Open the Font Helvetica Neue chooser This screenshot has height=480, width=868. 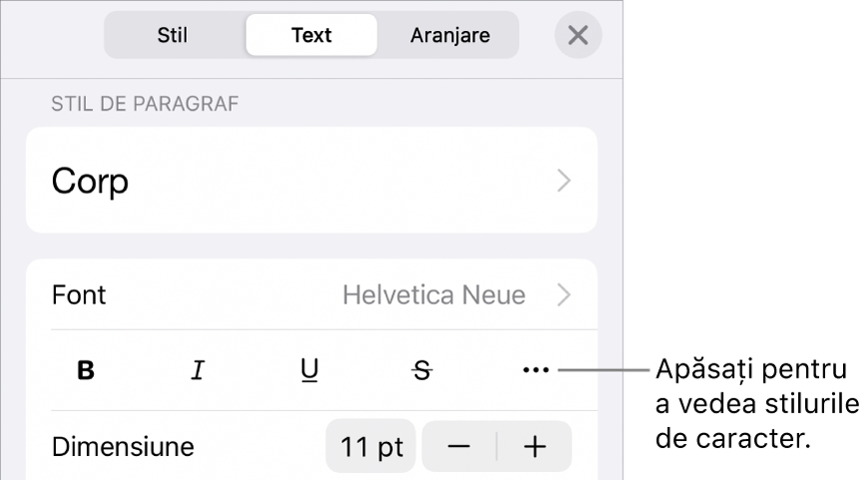click(x=311, y=294)
